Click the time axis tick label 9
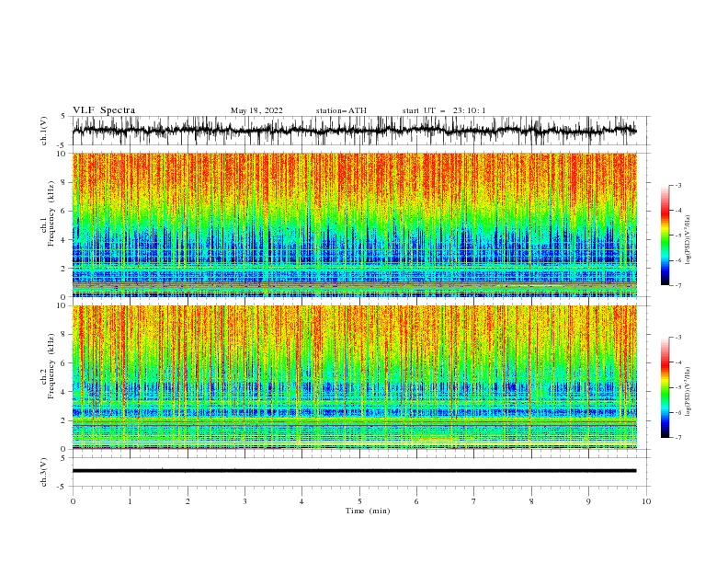Image resolution: width=728 pixels, height=563 pixels. click(588, 501)
